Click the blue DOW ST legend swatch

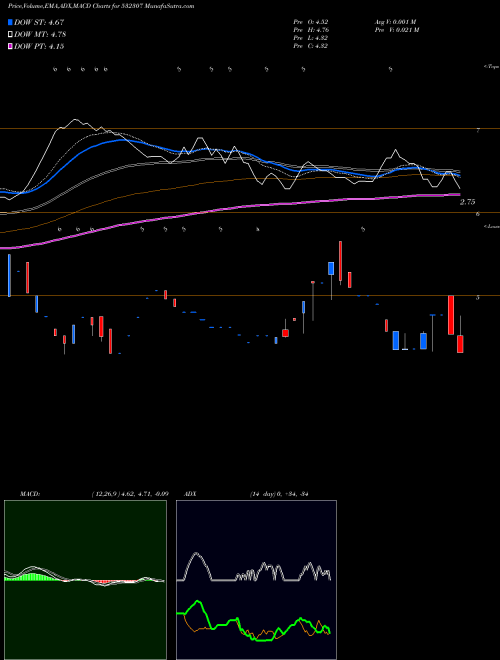pos(10,22)
